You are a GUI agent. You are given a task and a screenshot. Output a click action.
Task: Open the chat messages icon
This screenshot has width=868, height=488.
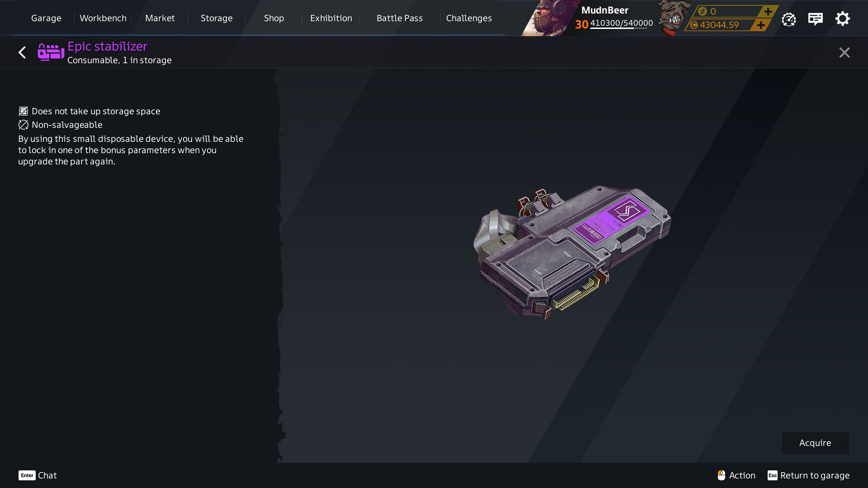815,19
